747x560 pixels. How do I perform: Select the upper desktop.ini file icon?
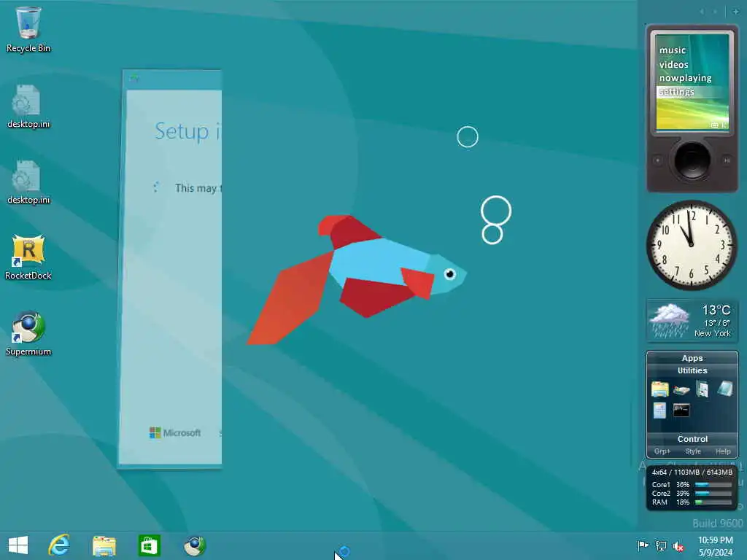[28, 106]
